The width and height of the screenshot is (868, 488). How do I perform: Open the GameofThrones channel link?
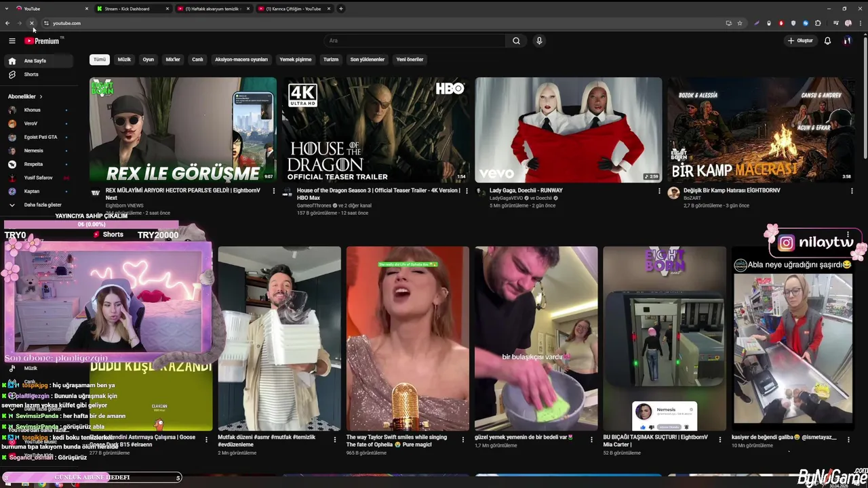click(x=314, y=205)
